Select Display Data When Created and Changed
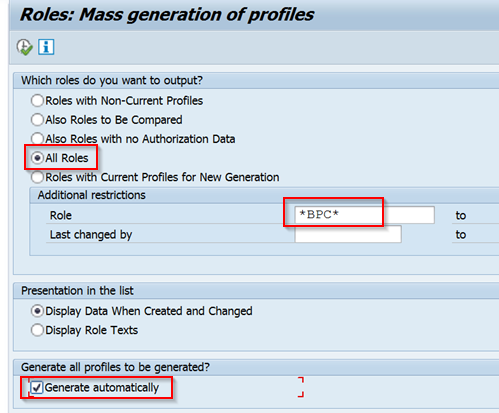 click(37, 311)
